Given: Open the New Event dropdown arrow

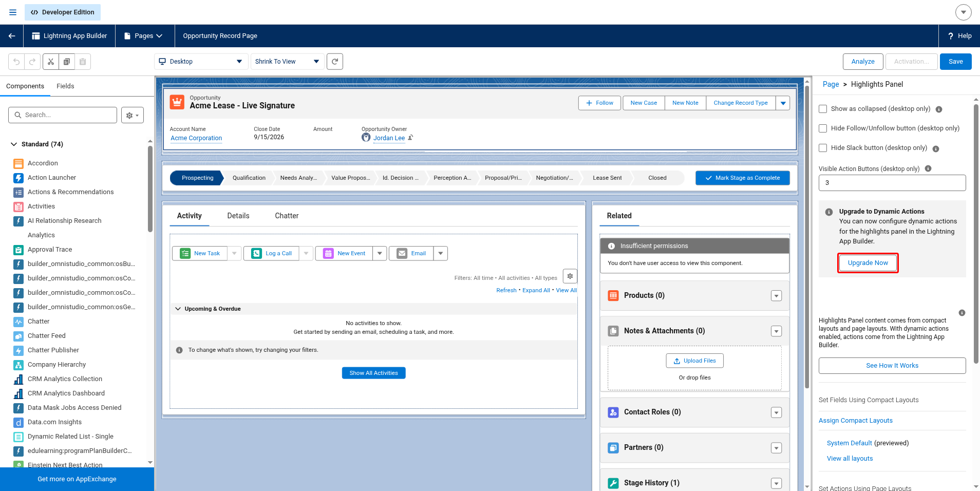Looking at the screenshot, I should pyautogui.click(x=380, y=253).
